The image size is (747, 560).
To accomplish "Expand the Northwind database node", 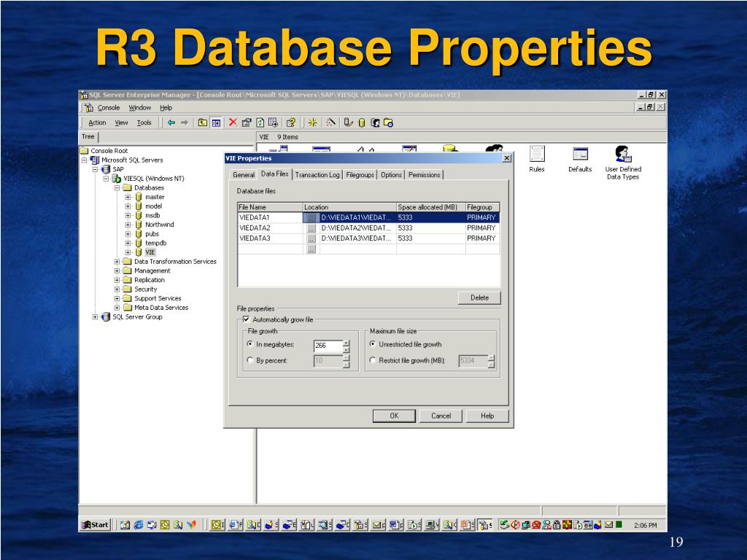I will [x=128, y=225].
